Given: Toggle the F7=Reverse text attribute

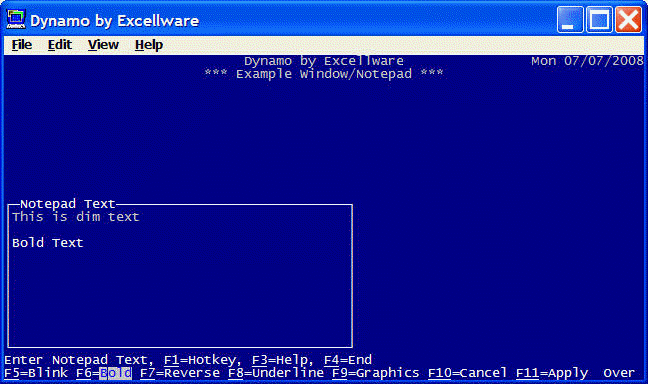Looking at the screenshot, I should (180, 373).
